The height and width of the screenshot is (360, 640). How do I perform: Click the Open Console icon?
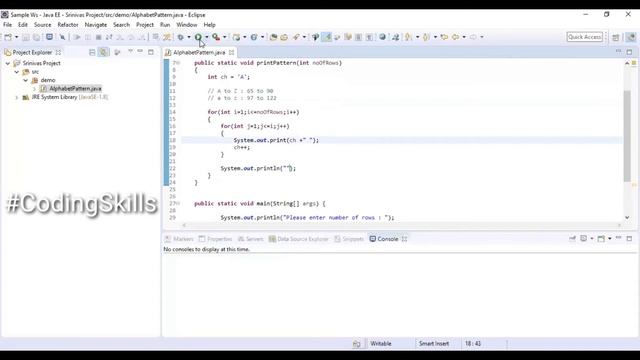point(601,239)
